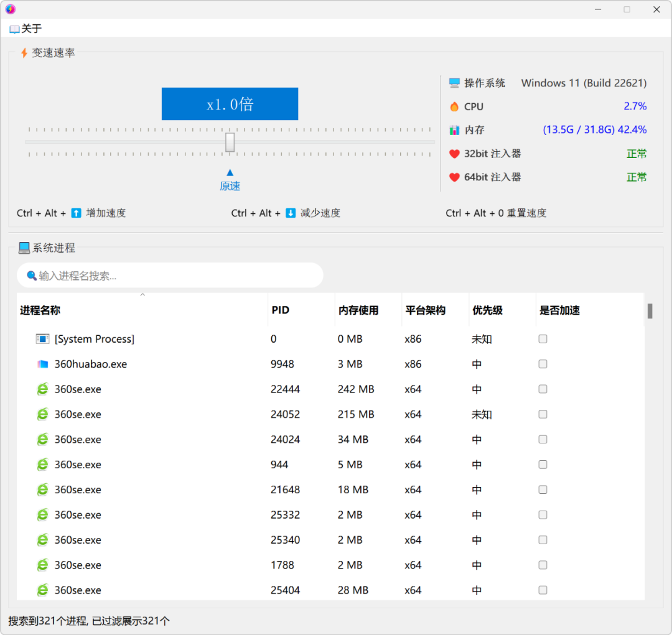The height and width of the screenshot is (635, 672).
Task: Sort by 是否加速 column header
Action: (590, 310)
